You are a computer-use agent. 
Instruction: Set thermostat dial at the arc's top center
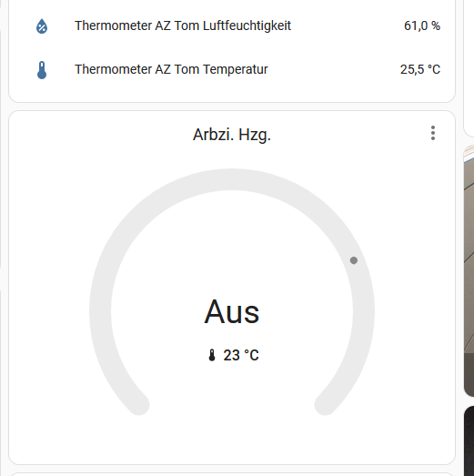coord(232,179)
